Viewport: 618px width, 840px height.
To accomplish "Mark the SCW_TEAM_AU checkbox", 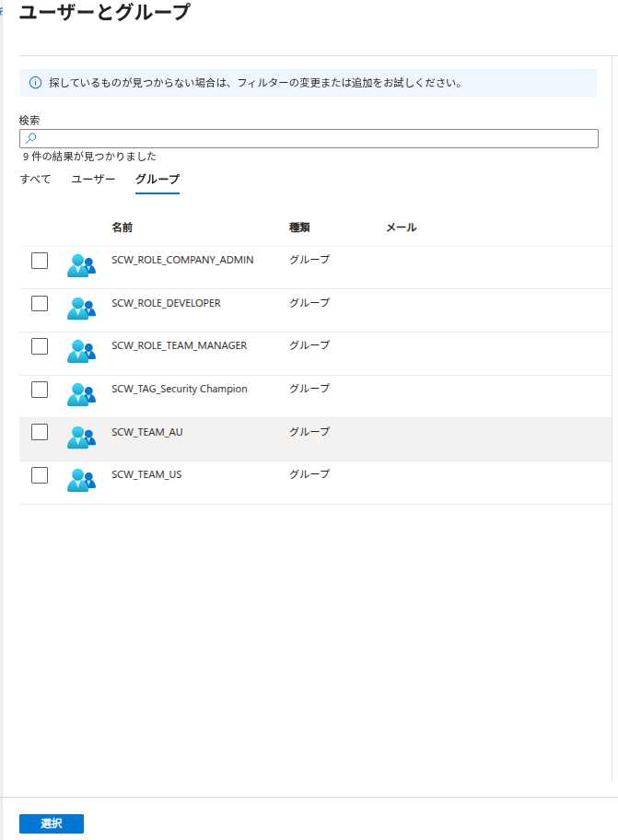I will point(40,432).
